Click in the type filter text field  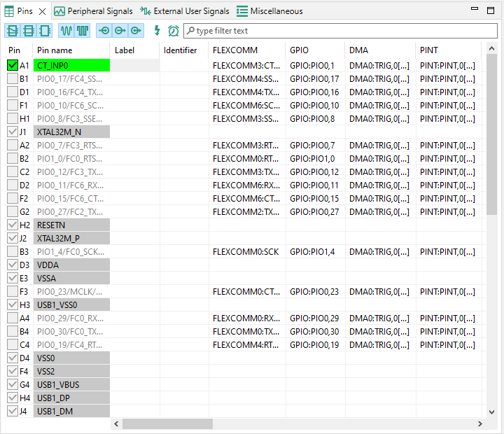340,31
